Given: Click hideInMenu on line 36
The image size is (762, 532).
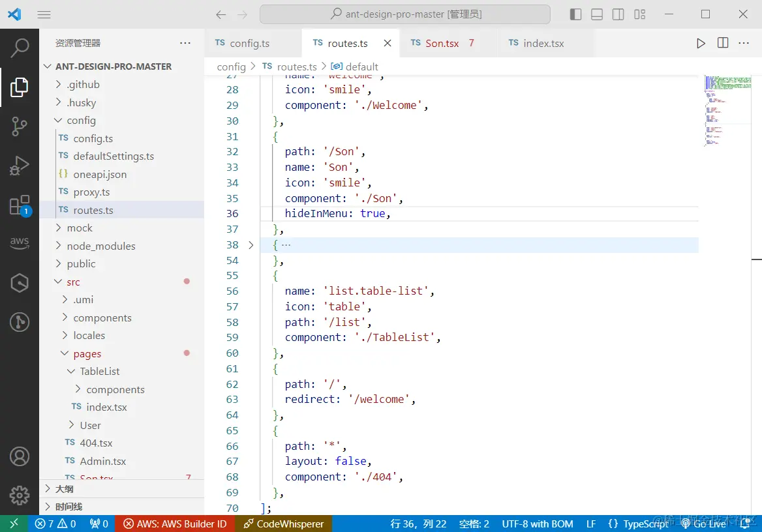Looking at the screenshot, I should (316, 213).
